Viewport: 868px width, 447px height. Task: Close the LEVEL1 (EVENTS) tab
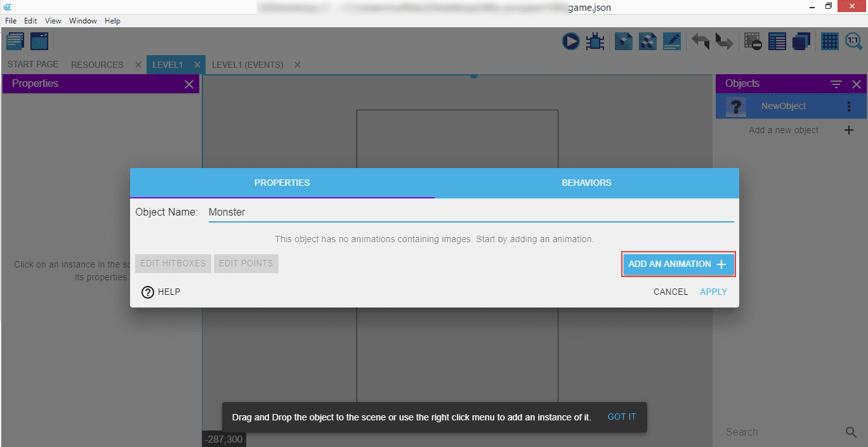click(298, 65)
